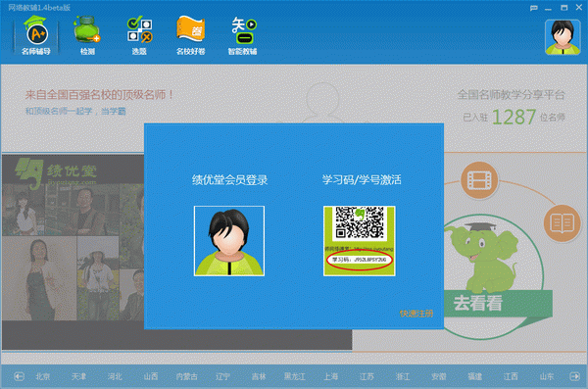Choose 续优堂会员登录 avatar picture
The width and height of the screenshot is (588, 389).
tap(229, 241)
